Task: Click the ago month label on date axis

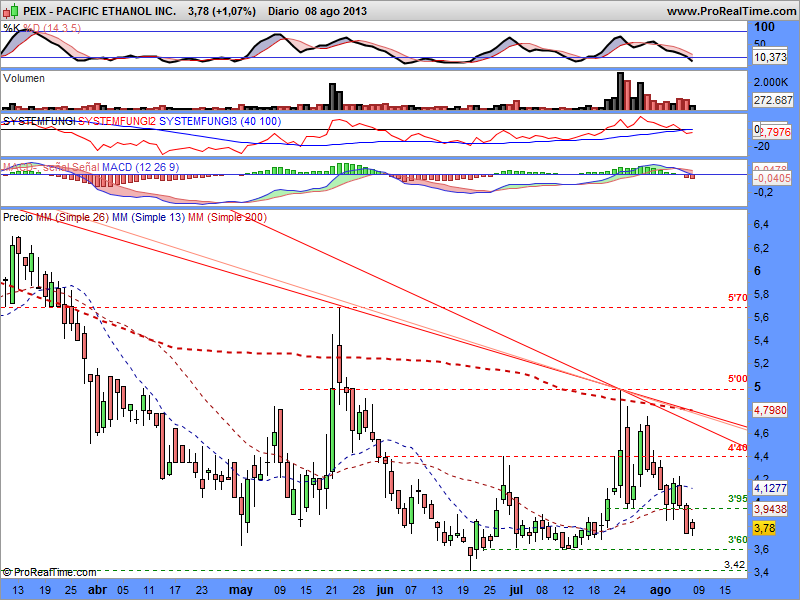Action: point(660,590)
